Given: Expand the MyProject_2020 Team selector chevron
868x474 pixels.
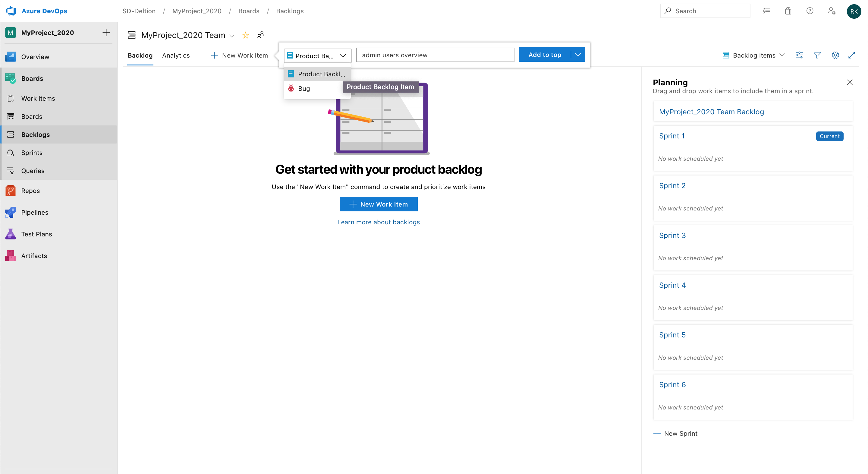Looking at the screenshot, I should tap(231, 35).
